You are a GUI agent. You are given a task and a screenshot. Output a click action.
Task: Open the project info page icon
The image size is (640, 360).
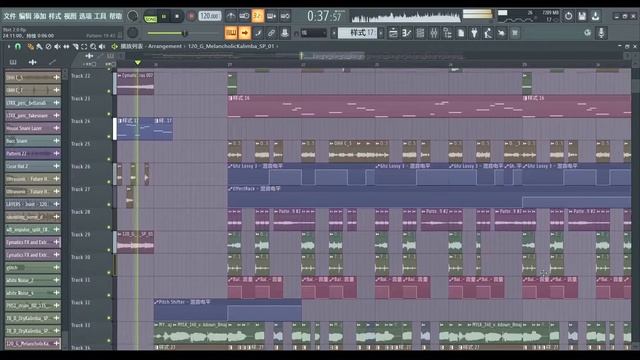click(461, 33)
